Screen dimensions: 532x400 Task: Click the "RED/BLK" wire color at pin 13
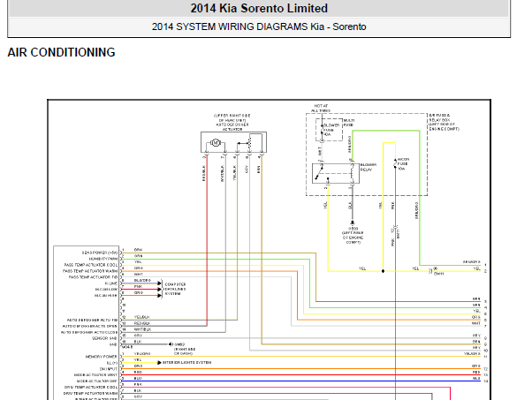[141, 323]
